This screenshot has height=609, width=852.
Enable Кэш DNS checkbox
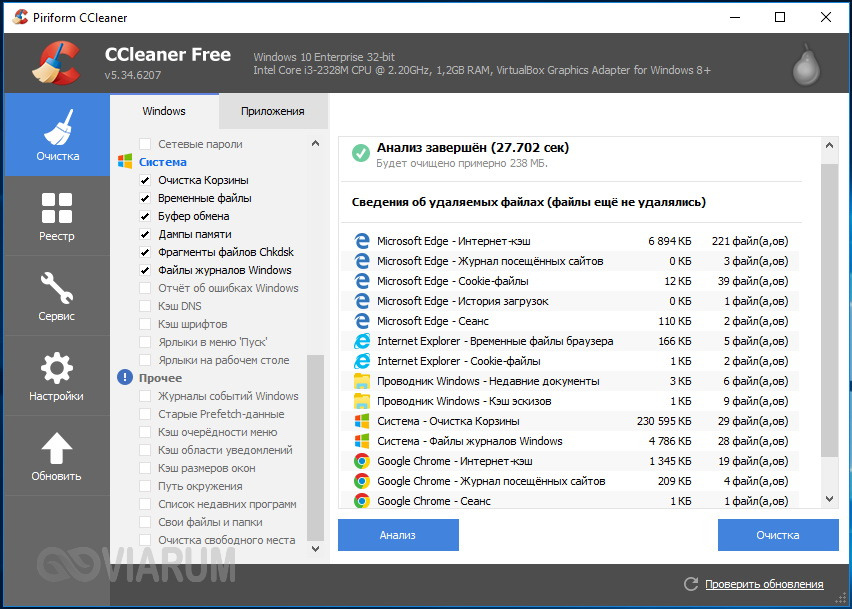(x=145, y=306)
